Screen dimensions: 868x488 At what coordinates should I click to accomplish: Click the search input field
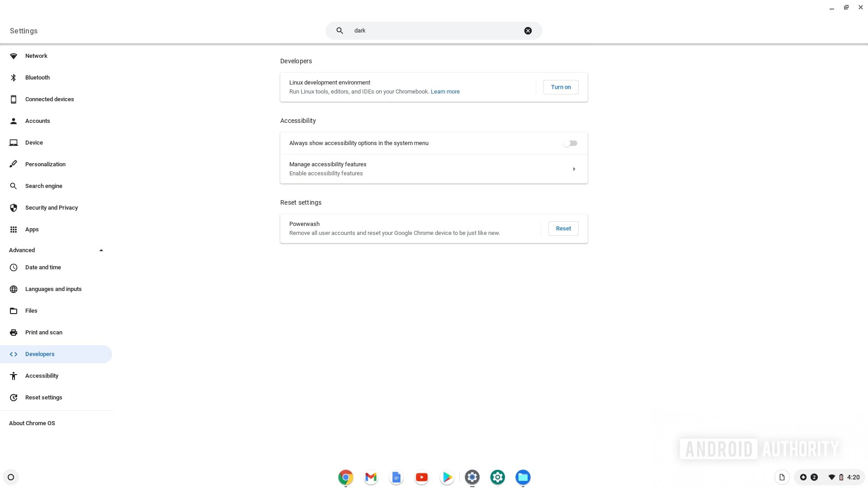coord(434,30)
